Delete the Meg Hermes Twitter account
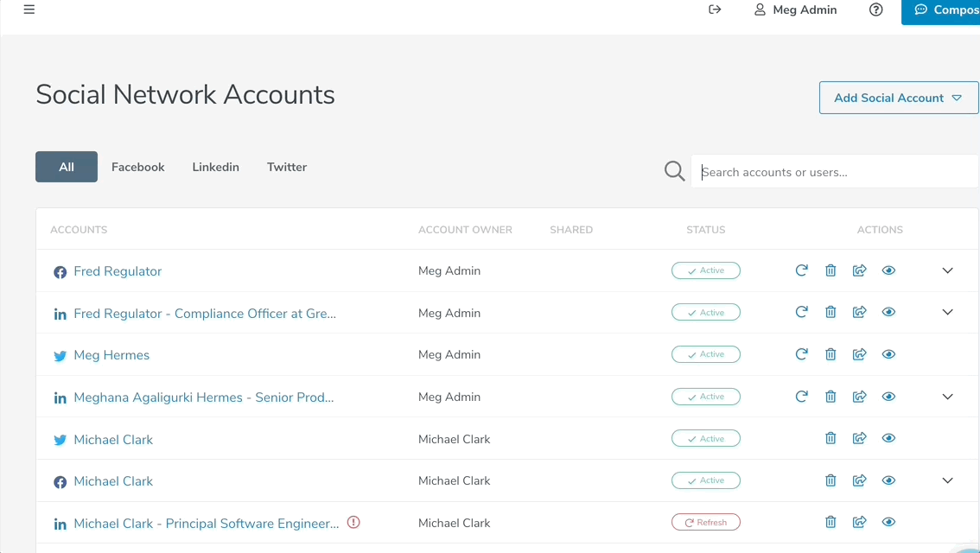The height and width of the screenshot is (553, 980). tap(830, 354)
